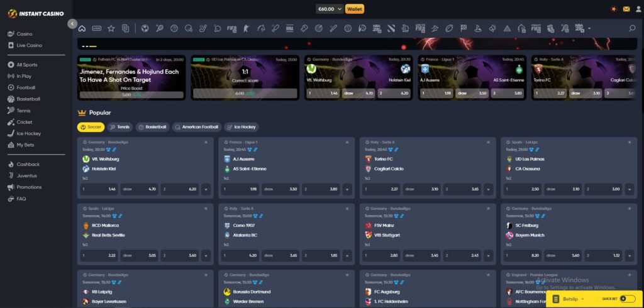The width and height of the screenshot is (644, 308).
Task: Select the horse racing icon
Action: [x=261, y=28]
